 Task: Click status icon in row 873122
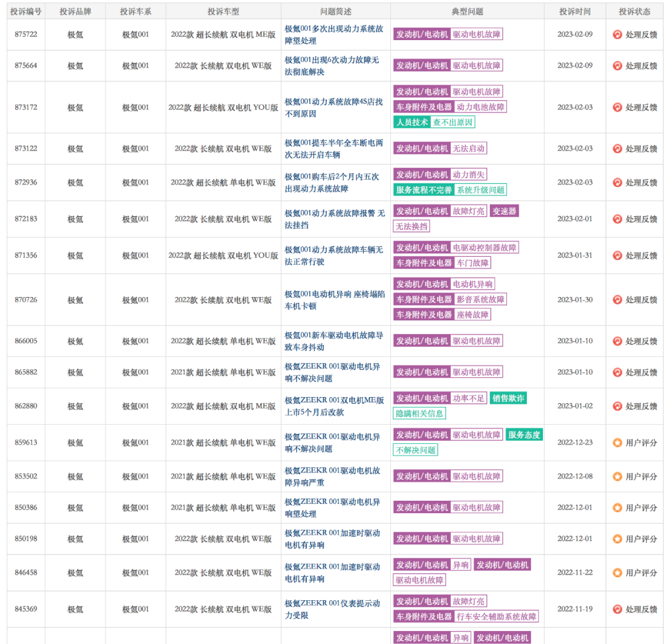pyautogui.click(x=617, y=148)
